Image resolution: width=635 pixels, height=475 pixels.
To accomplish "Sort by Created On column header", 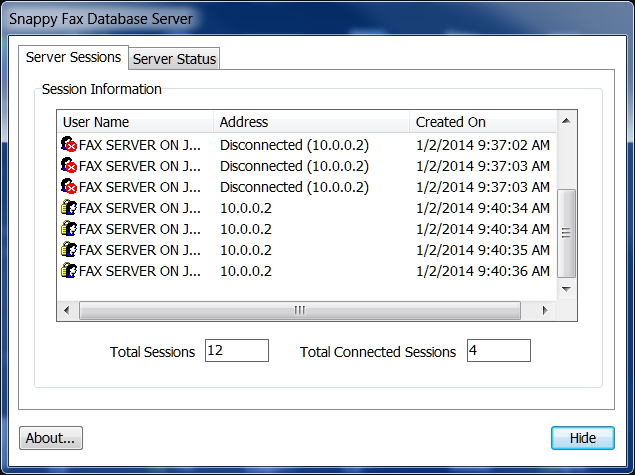I will tap(483, 122).
